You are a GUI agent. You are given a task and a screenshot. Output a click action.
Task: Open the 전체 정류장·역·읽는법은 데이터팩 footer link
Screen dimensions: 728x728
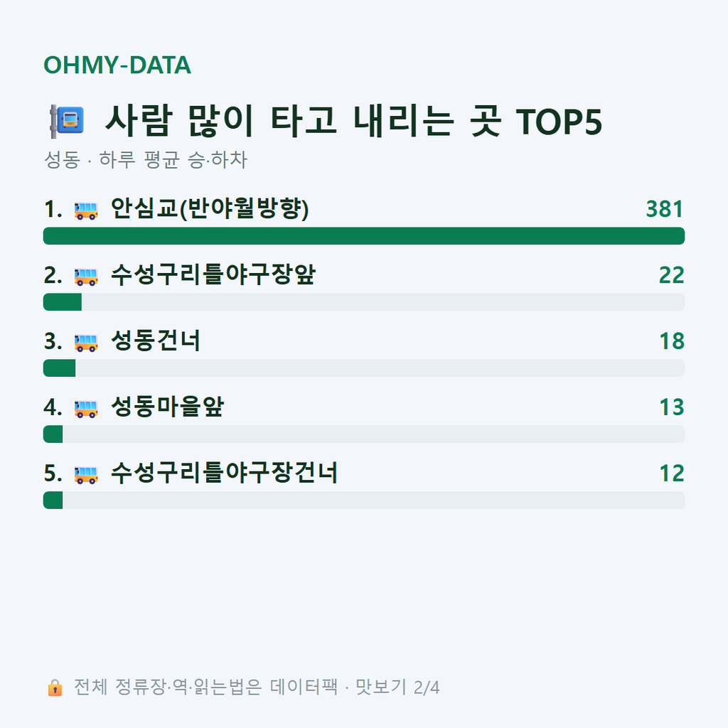[206, 687]
